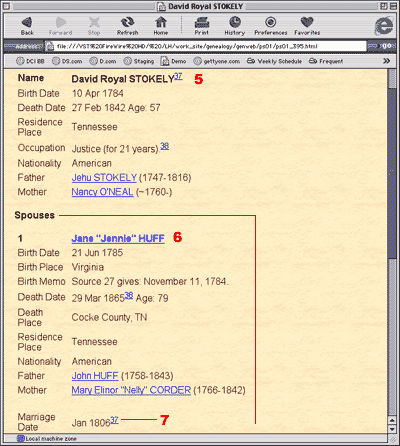Expand the favorites bar overflow chevron
The height and width of the screenshot is (446, 400).
click(x=387, y=61)
